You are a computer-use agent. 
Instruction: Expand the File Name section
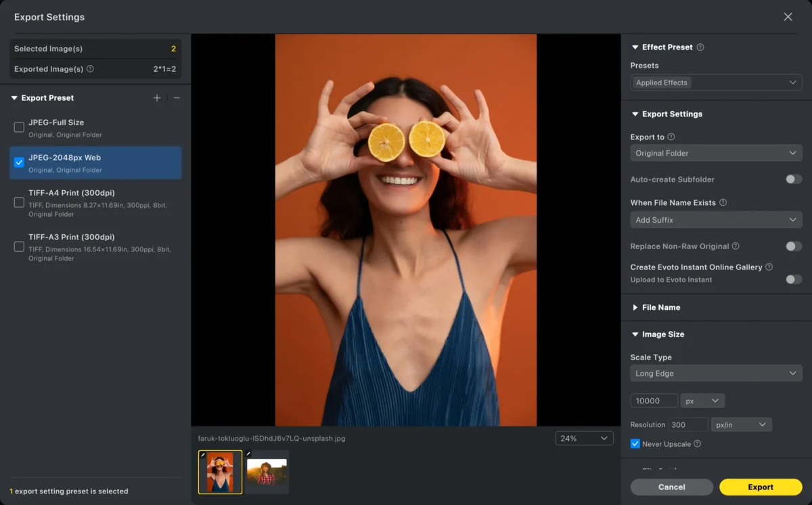[x=660, y=307]
